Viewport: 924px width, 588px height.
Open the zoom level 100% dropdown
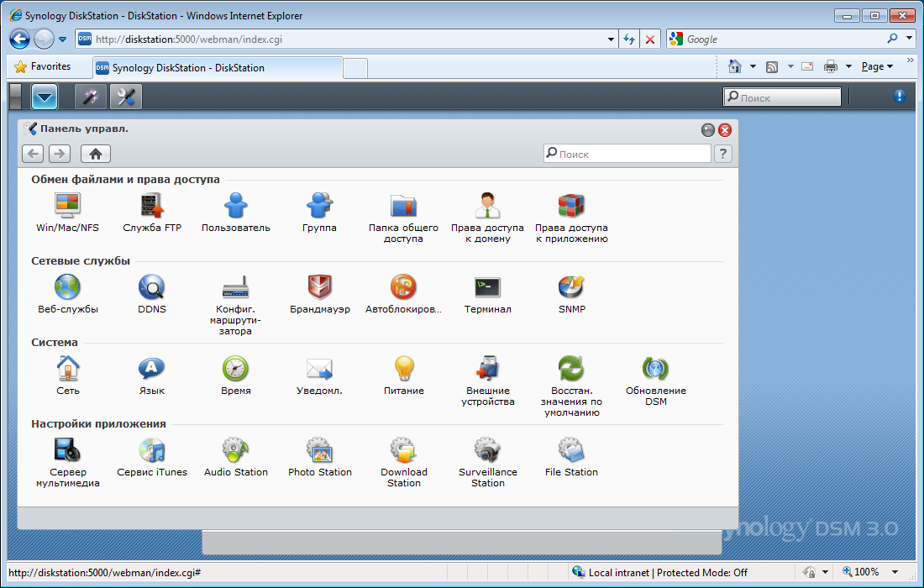tap(895, 572)
